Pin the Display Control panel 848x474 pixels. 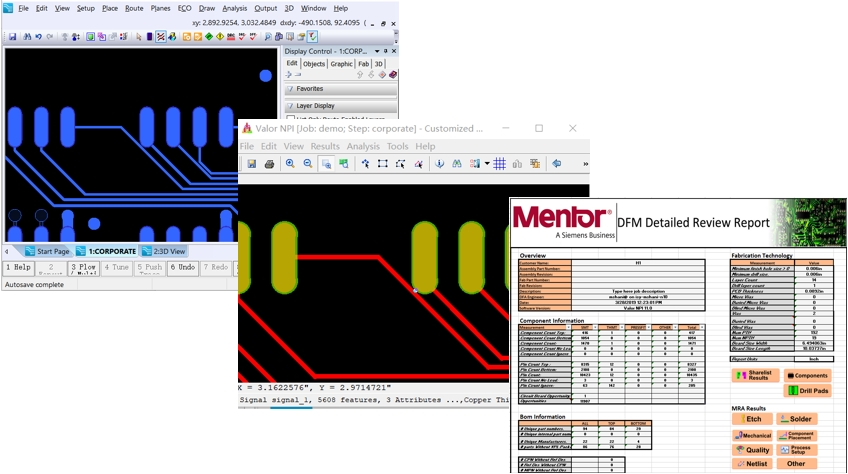(386, 51)
